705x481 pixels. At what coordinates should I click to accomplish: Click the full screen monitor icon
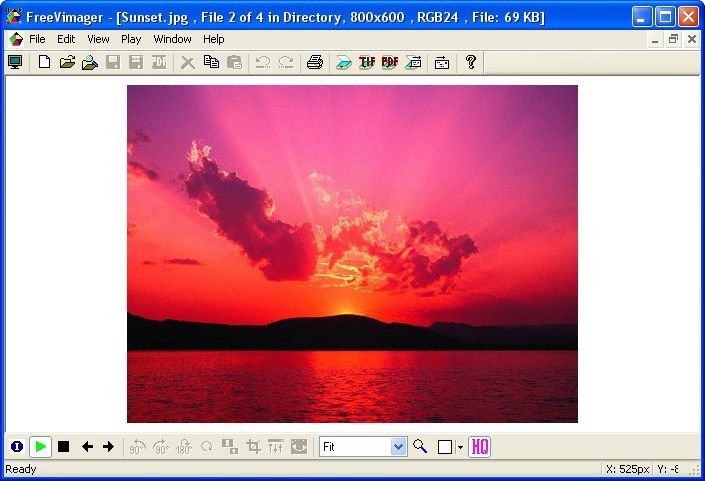[15, 62]
